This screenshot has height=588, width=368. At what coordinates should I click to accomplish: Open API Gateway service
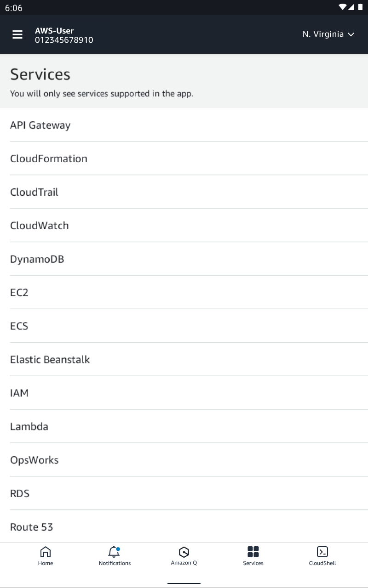pyautogui.click(x=184, y=125)
